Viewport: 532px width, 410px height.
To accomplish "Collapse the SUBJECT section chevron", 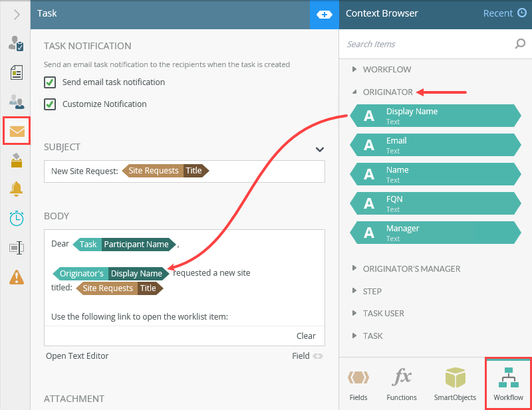I will click(319, 150).
